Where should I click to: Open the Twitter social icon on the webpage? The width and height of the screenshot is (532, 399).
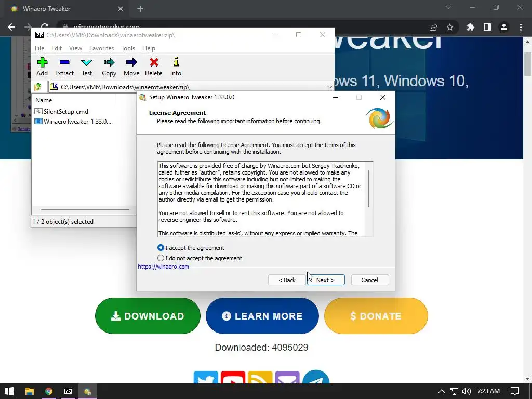point(206,377)
